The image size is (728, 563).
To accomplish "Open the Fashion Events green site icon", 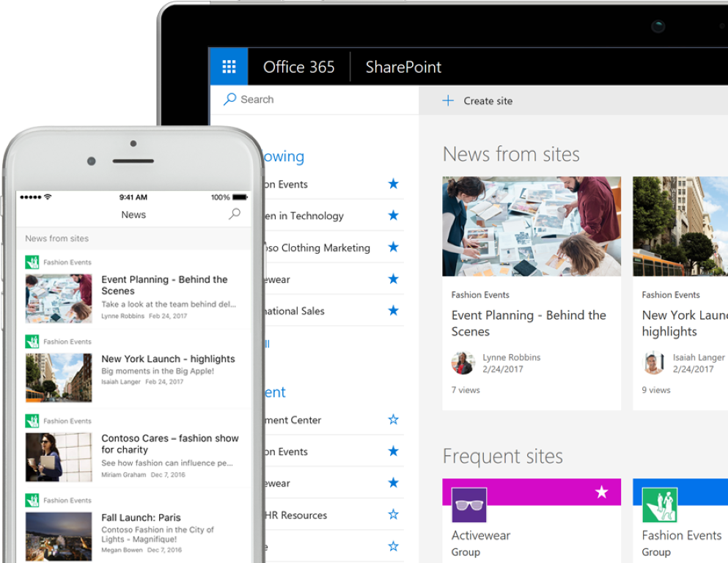I will [660, 505].
